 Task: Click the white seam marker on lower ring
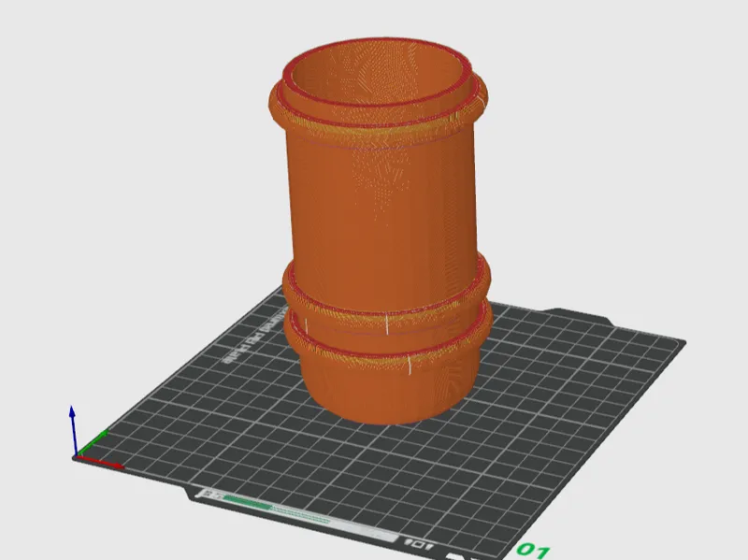click(410, 366)
